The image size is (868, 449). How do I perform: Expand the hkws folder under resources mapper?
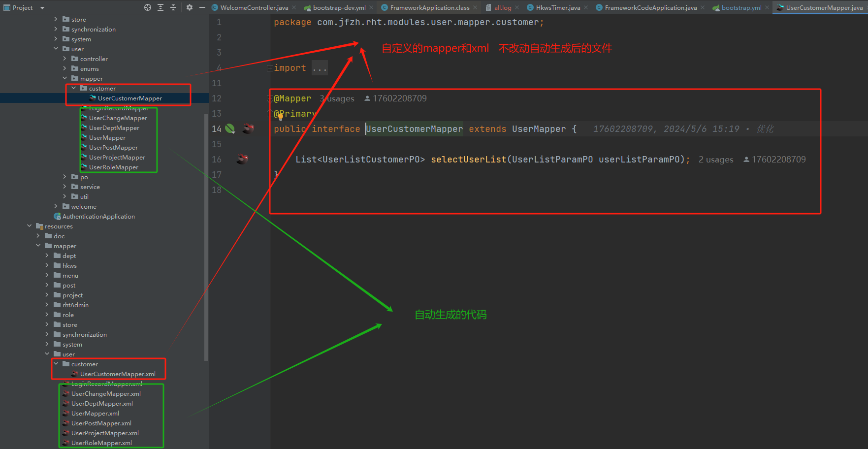[x=47, y=265]
